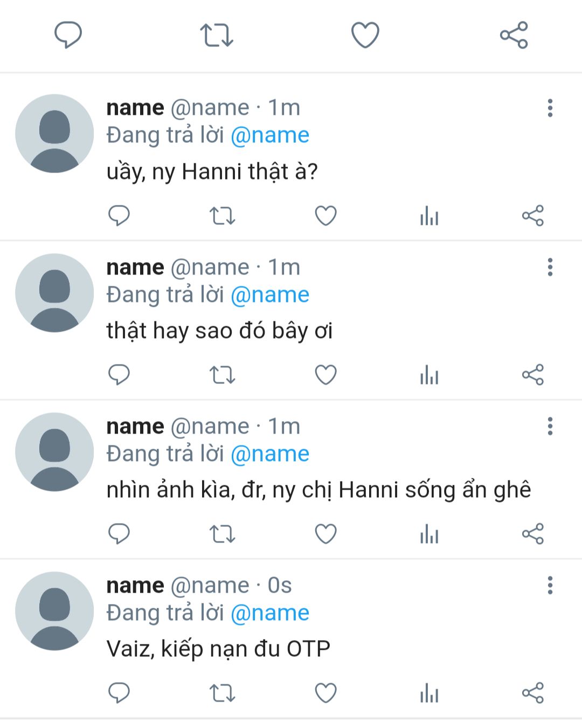Share the main tweet at top
This screenshot has width=582, height=728.
click(x=514, y=35)
